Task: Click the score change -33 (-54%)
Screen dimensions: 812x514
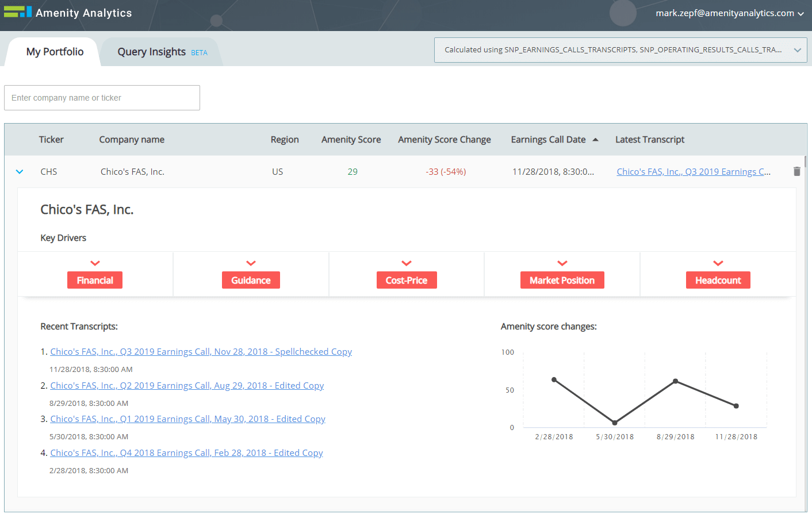Action: click(446, 171)
